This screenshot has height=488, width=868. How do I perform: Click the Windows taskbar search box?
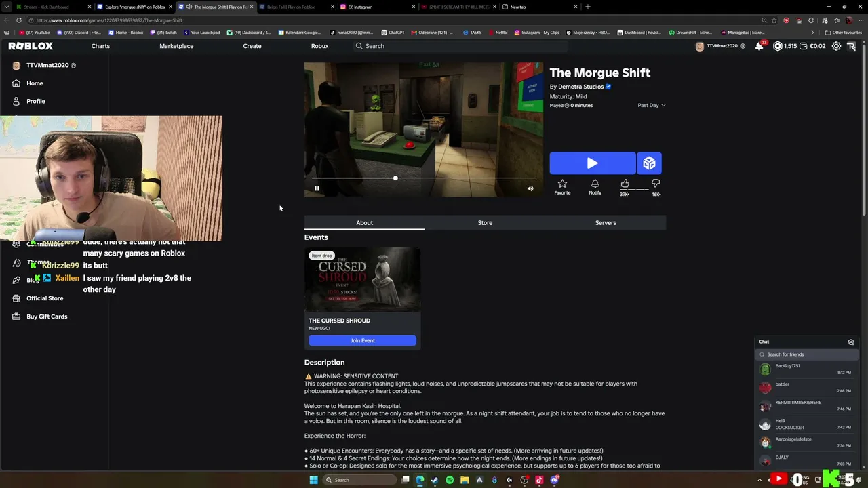(359, 480)
